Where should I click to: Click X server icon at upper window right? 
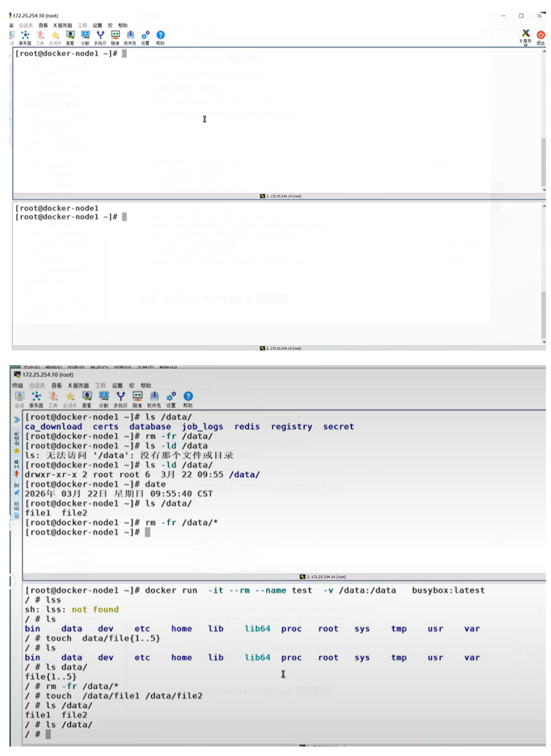[x=525, y=37]
